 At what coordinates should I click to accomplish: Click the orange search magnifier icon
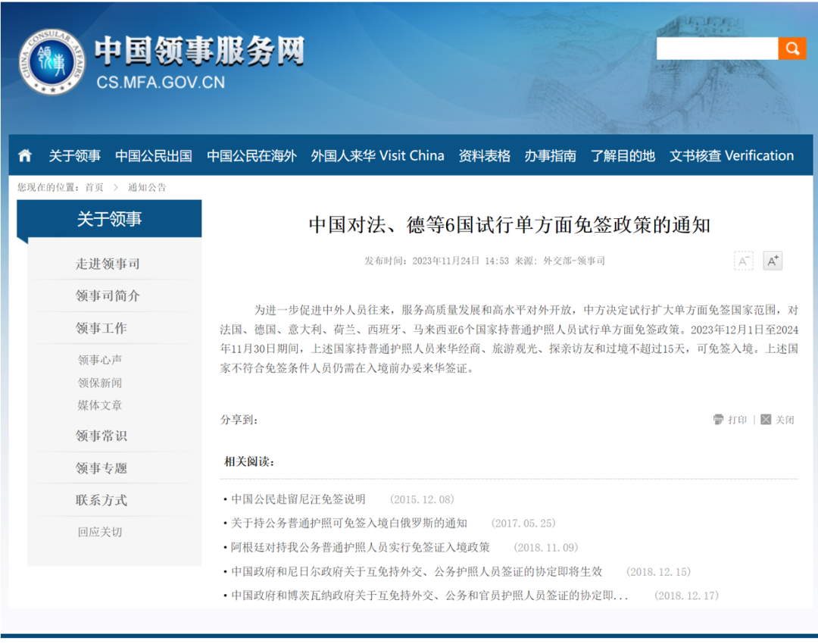(x=792, y=48)
